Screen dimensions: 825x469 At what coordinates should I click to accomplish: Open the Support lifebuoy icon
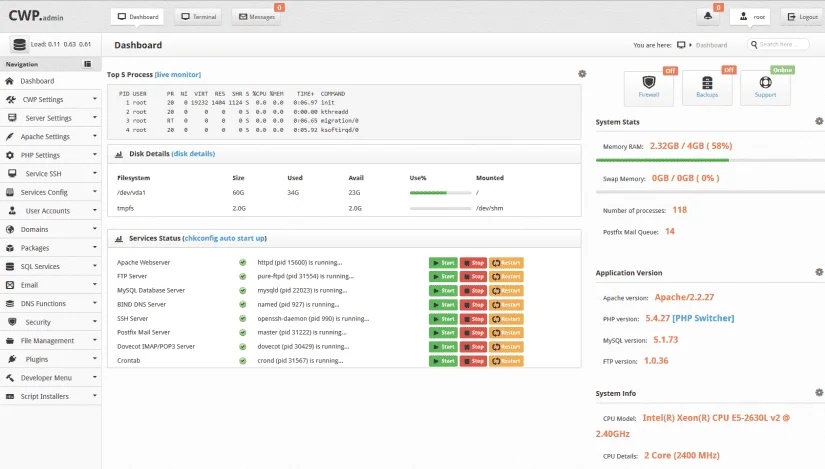(765, 82)
